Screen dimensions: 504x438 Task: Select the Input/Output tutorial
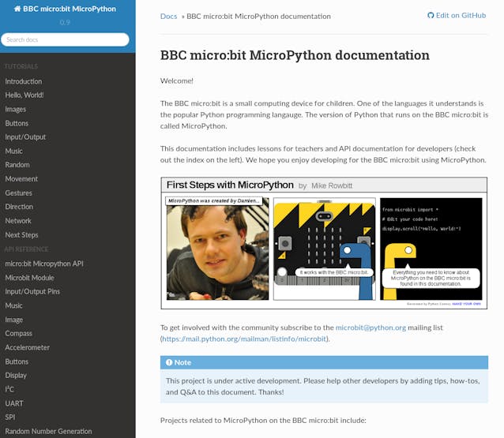25,137
